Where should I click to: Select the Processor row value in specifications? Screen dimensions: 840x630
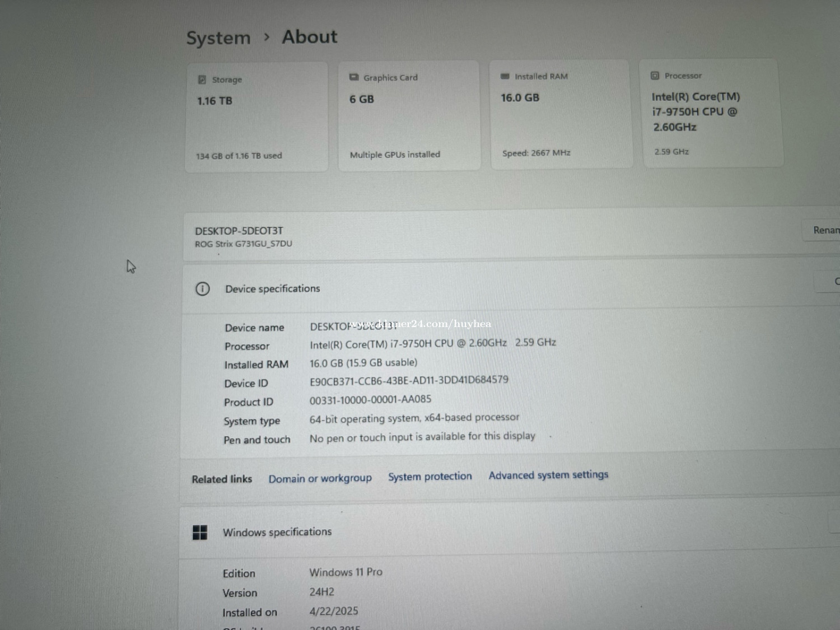433,343
